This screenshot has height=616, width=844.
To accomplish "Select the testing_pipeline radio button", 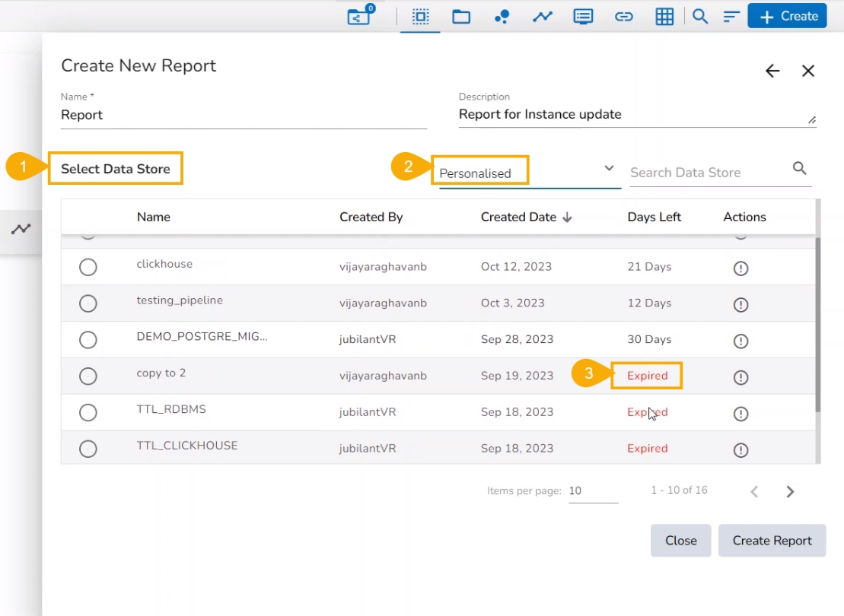I will click(x=88, y=303).
